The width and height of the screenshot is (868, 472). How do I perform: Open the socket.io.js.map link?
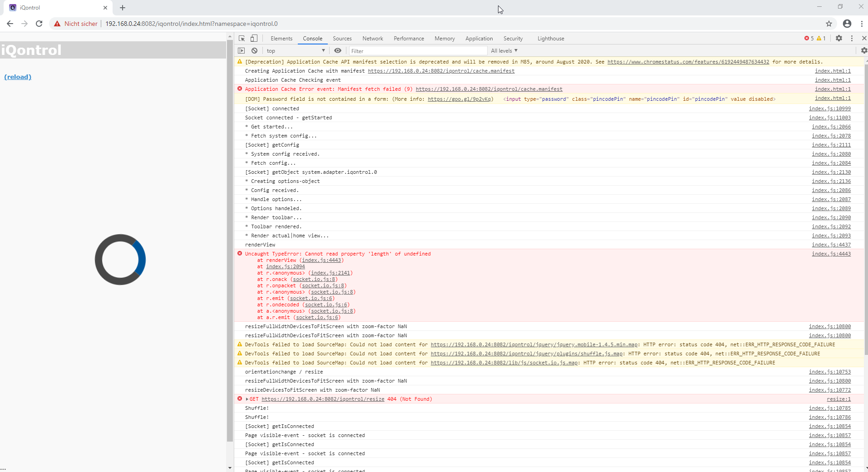[x=504, y=363]
